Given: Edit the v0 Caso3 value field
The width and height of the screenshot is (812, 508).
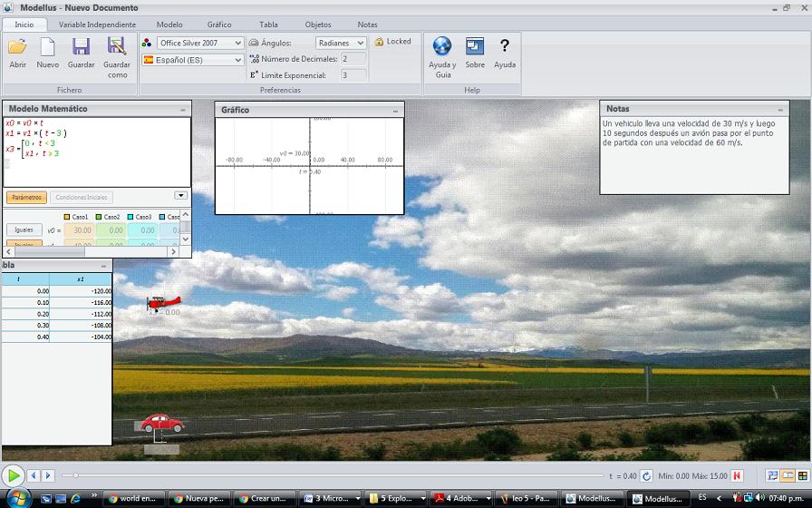Looking at the screenshot, I should pos(143,230).
